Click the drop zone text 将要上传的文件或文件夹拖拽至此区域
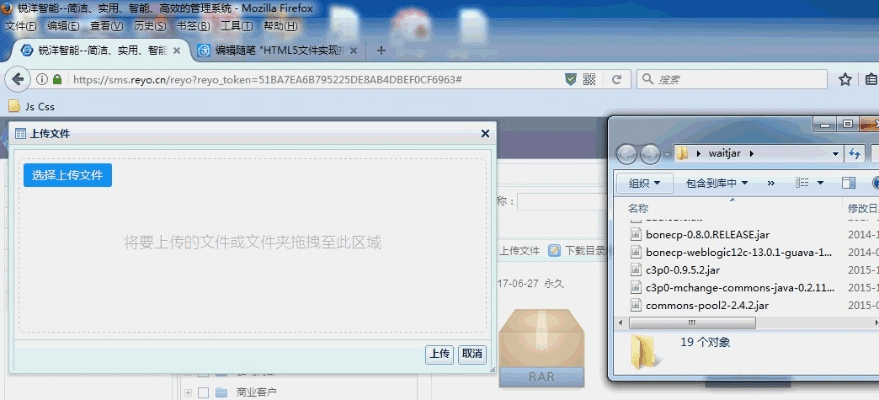879x400 pixels. point(252,243)
